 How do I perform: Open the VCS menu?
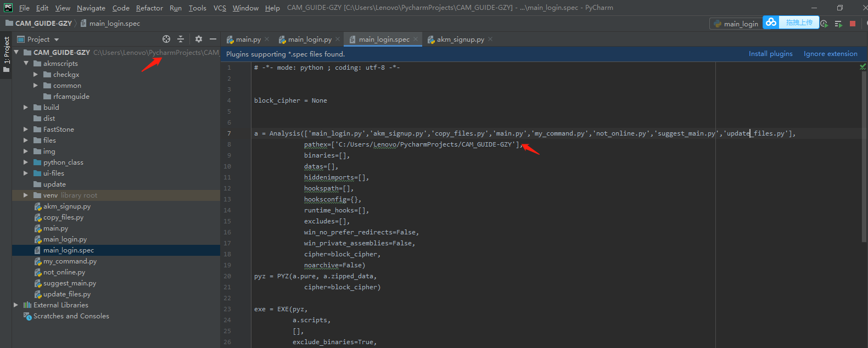click(220, 8)
